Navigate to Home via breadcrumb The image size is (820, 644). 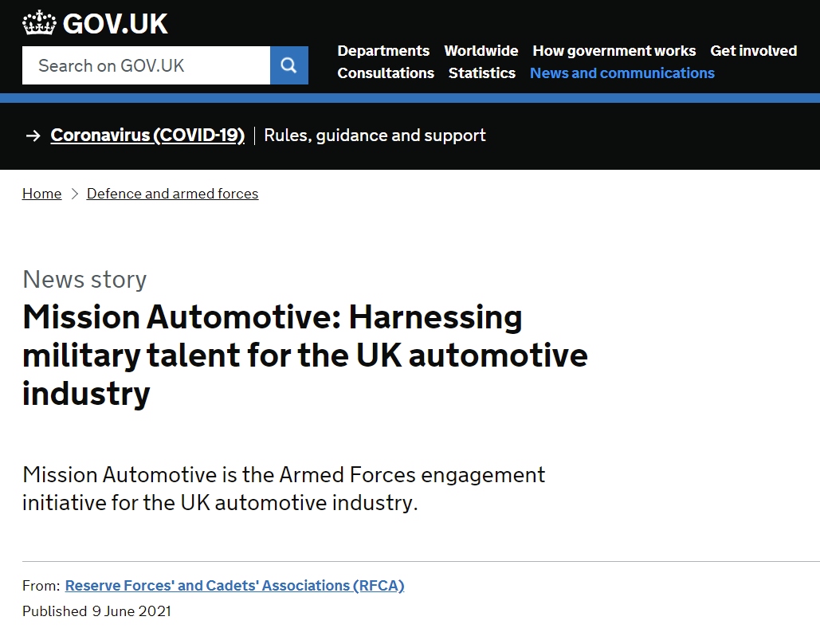point(41,193)
